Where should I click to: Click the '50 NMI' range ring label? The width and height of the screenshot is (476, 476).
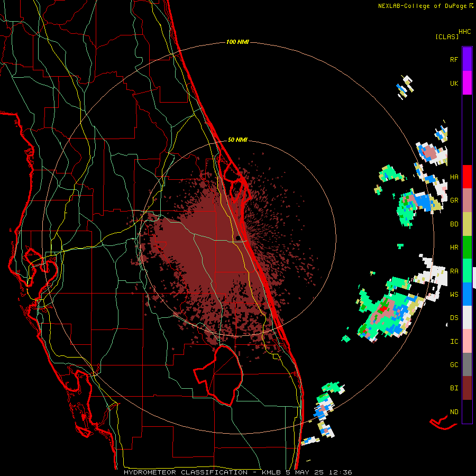pyautogui.click(x=237, y=140)
